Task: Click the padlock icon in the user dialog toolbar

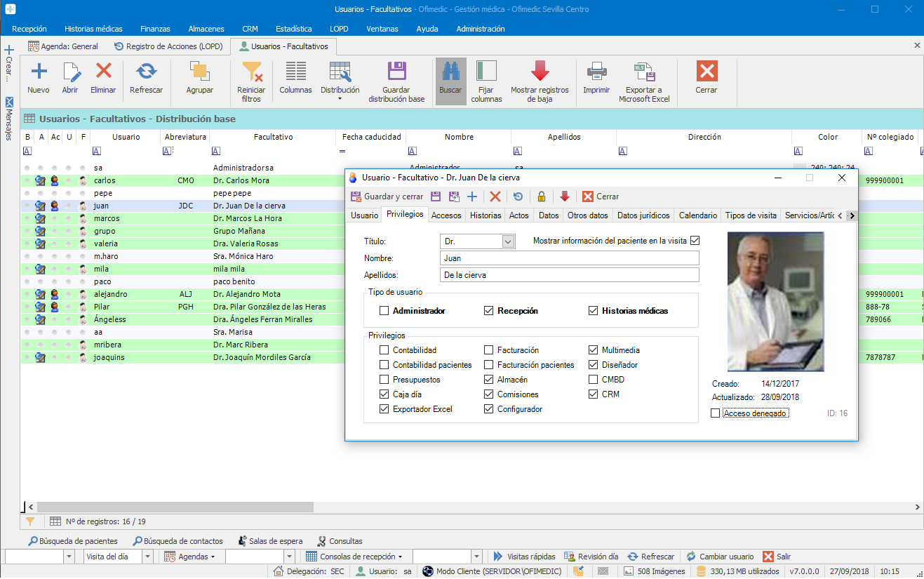Action: (x=541, y=197)
